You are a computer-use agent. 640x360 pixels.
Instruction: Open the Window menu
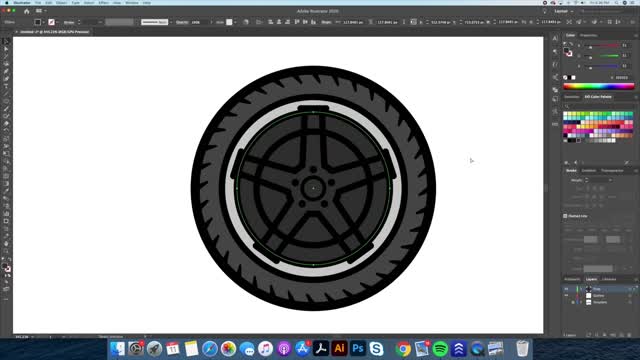[x=132, y=2]
